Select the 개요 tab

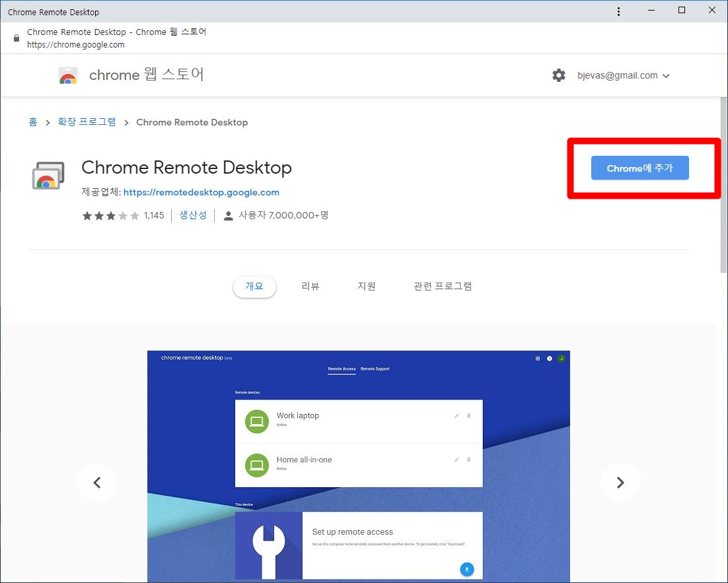tap(254, 287)
